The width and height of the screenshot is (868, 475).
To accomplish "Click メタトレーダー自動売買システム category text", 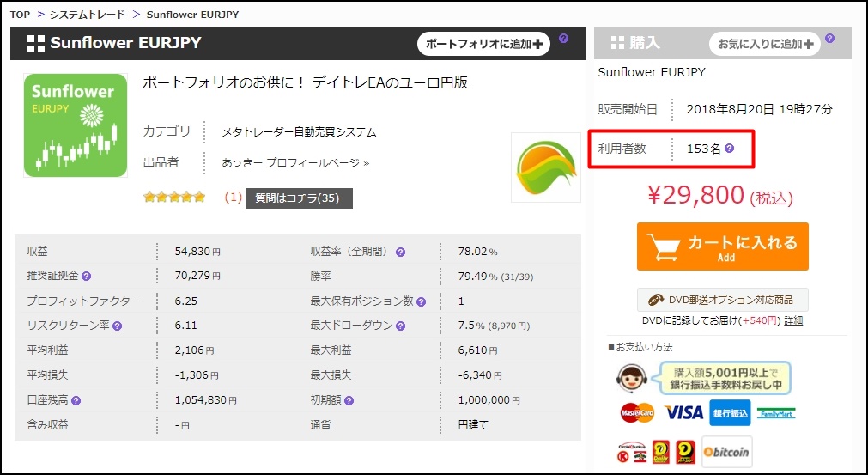I will pos(299,132).
